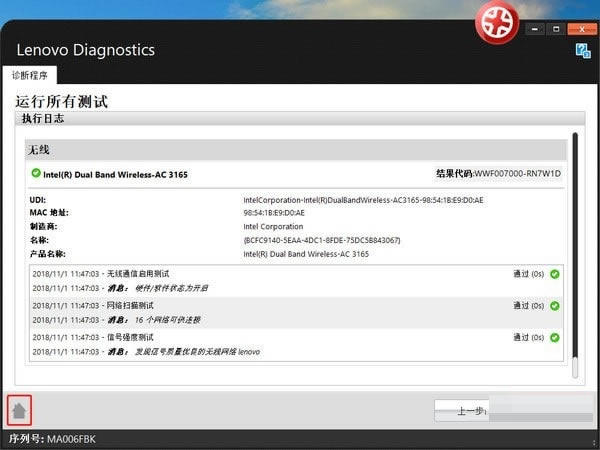600x450 pixels.
Task: Close the Lenovo Diagnostics window
Action: point(583,28)
